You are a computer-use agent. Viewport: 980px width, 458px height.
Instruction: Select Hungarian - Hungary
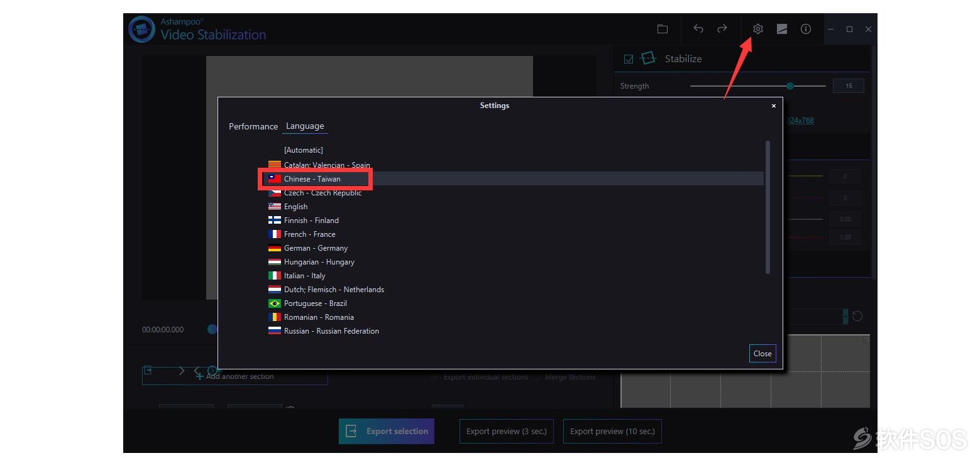[x=319, y=262]
